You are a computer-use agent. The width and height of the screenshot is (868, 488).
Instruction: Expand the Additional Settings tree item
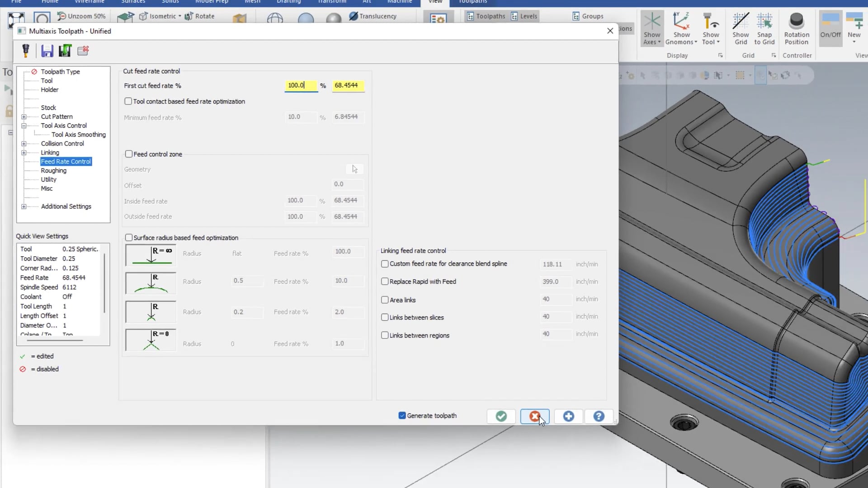[x=24, y=206]
